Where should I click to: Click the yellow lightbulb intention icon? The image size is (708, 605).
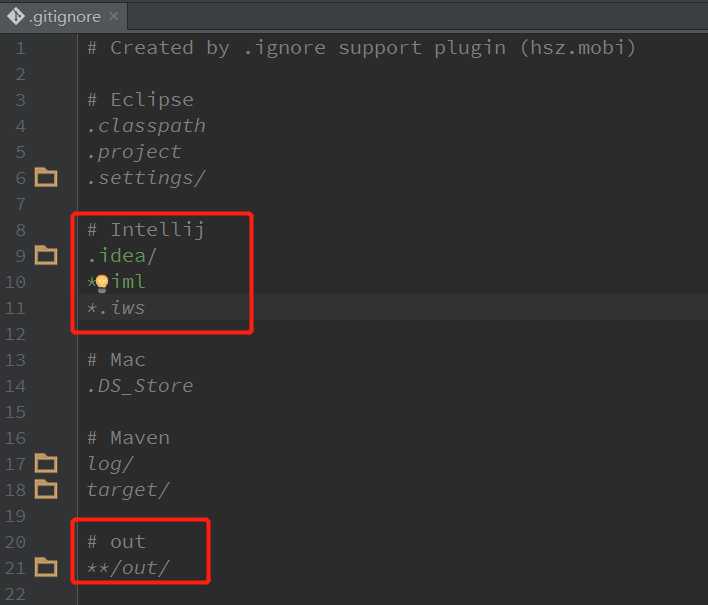click(x=101, y=282)
